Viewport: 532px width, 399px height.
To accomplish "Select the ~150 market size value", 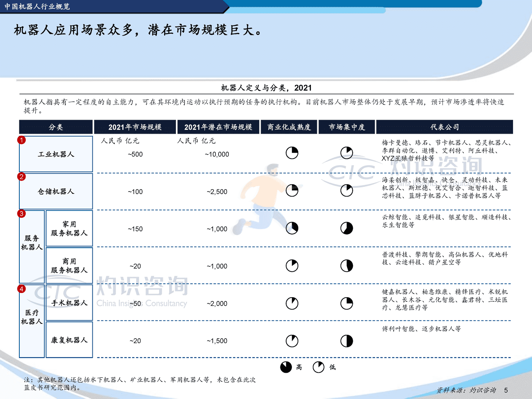I will click(135, 229).
